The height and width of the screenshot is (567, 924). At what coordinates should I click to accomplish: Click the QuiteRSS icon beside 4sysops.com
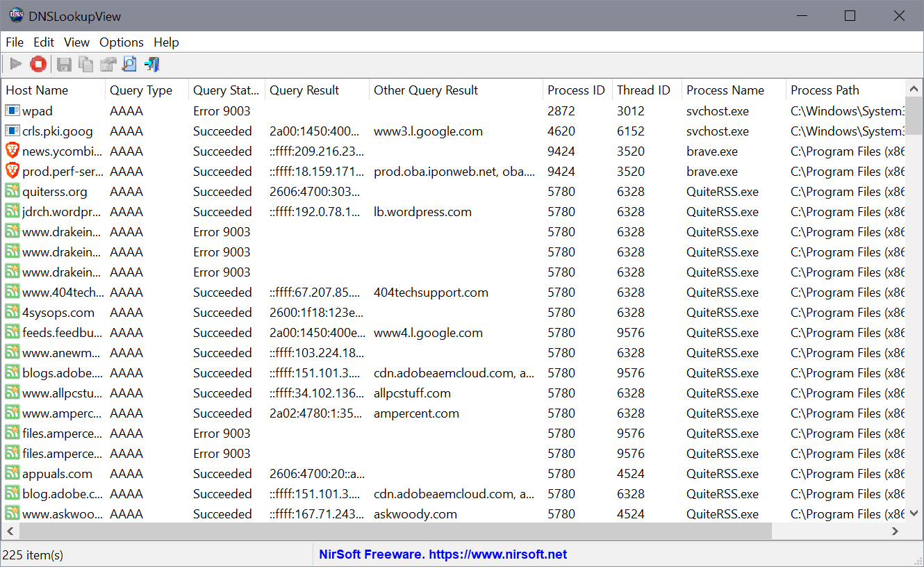[12, 312]
